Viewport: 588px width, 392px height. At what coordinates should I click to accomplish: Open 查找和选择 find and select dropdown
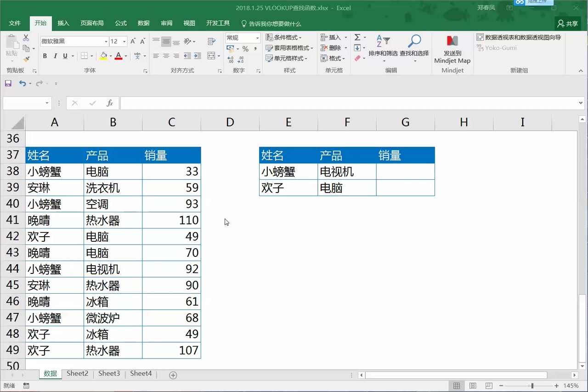click(x=414, y=48)
